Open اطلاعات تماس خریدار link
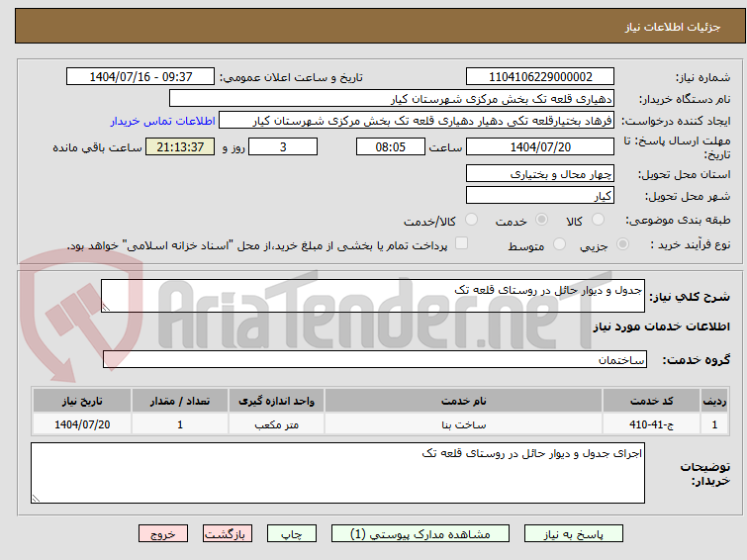 [x=163, y=121]
